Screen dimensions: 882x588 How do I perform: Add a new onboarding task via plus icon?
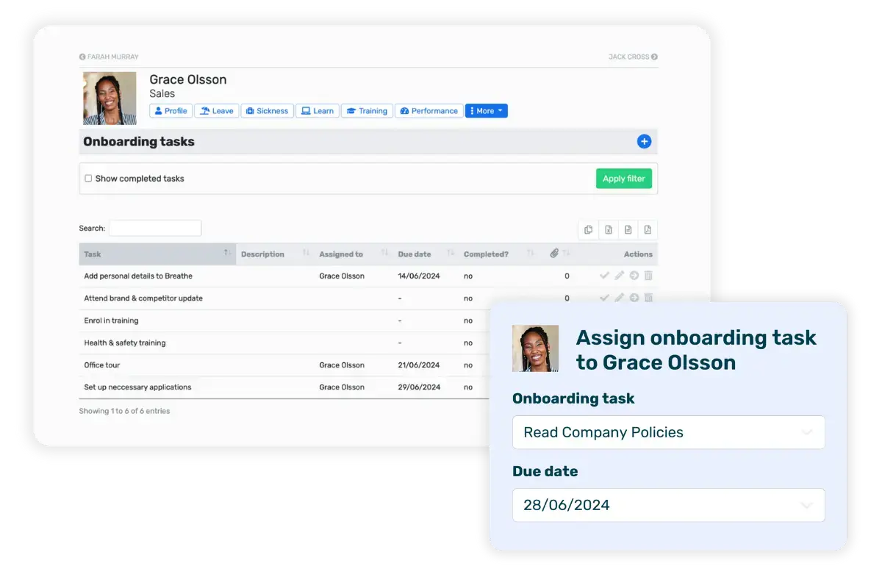[x=644, y=141]
